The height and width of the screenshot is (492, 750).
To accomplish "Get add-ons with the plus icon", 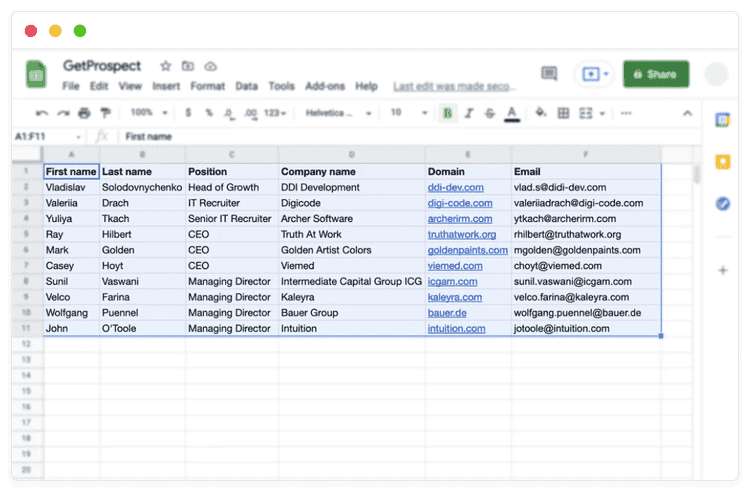I will [x=723, y=271].
